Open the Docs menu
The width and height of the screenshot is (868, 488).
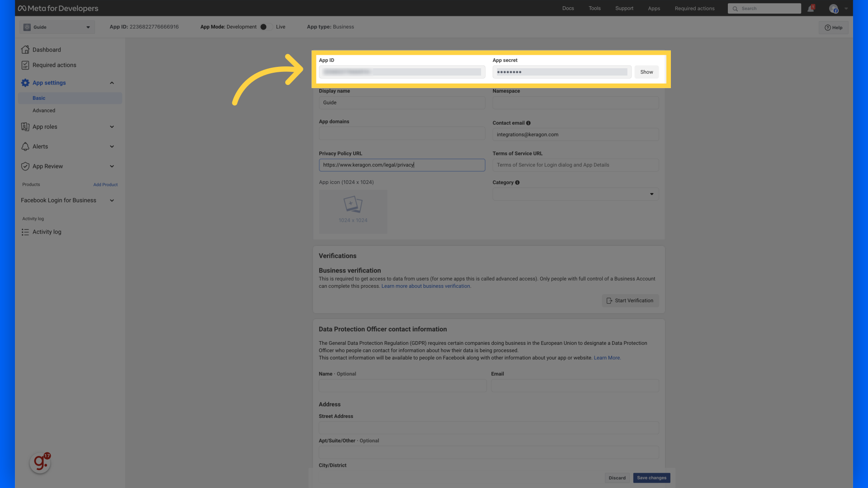568,9
